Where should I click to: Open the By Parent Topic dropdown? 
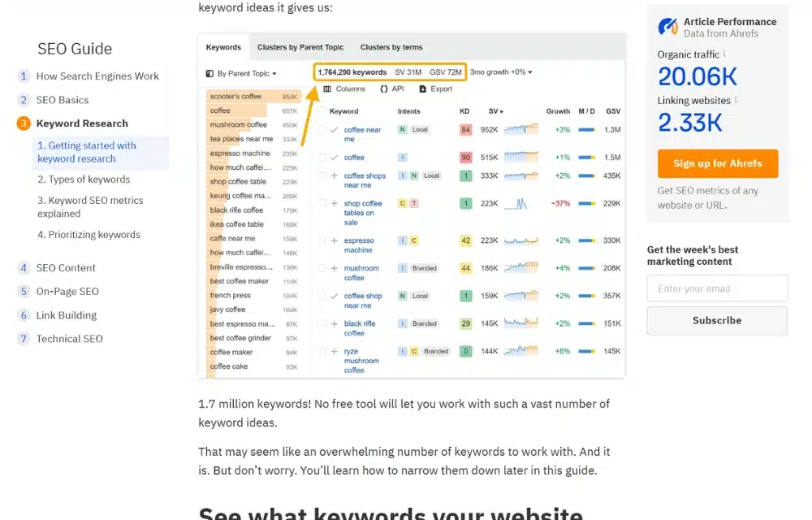click(242, 74)
